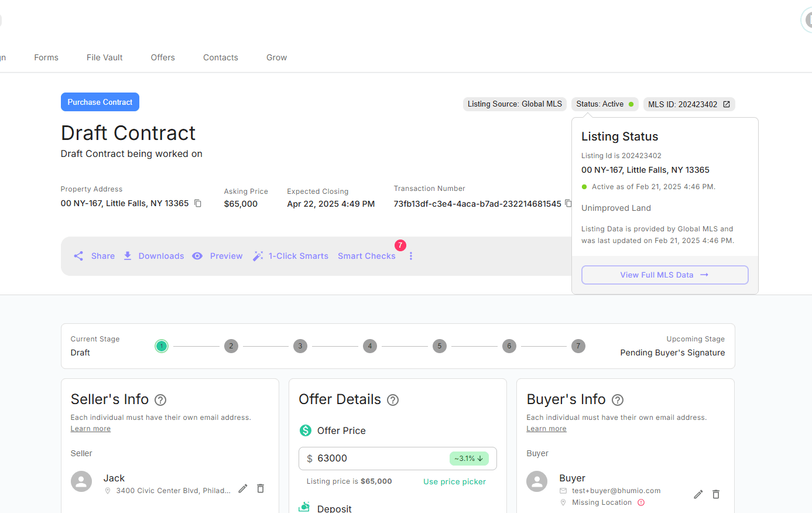Image resolution: width=812 pixels, height=513 pixels.
Task: Remove the Buyer with trash icon
Action: 715,494
